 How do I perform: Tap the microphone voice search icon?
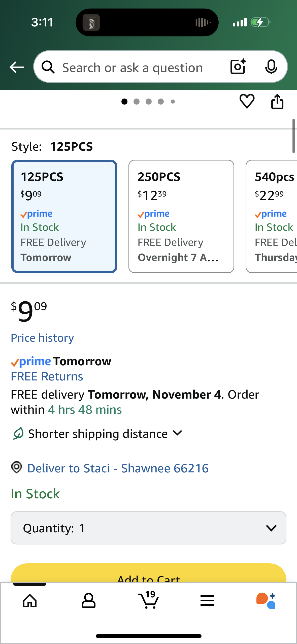tap(271, 67)
